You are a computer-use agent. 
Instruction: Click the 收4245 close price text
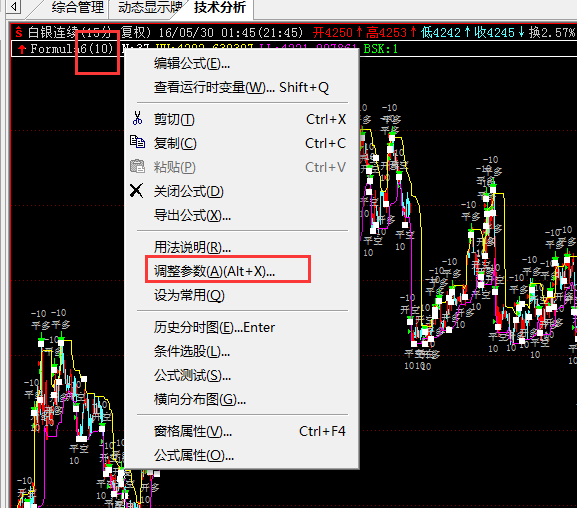pyautogui.click(x=494, y=33)
